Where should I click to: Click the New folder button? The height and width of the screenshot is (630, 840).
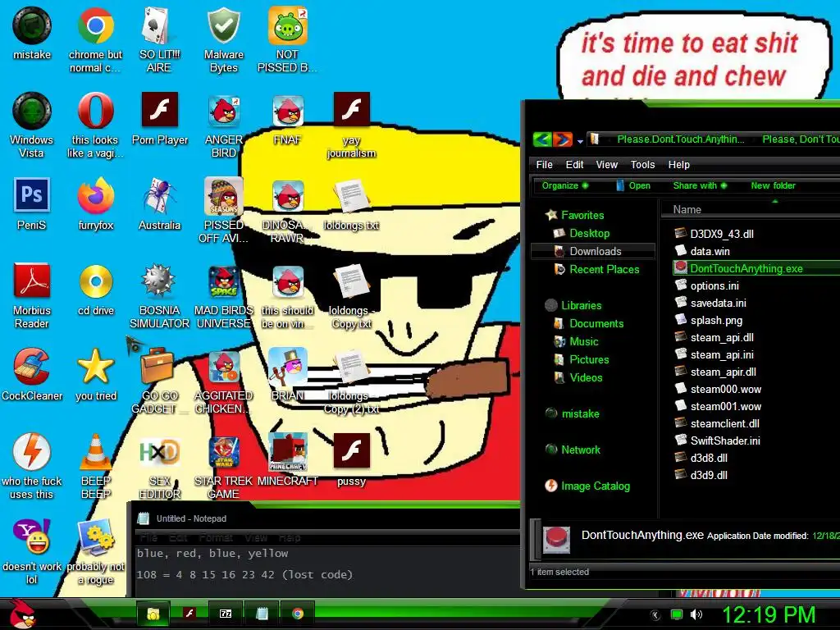click(773, 185)
